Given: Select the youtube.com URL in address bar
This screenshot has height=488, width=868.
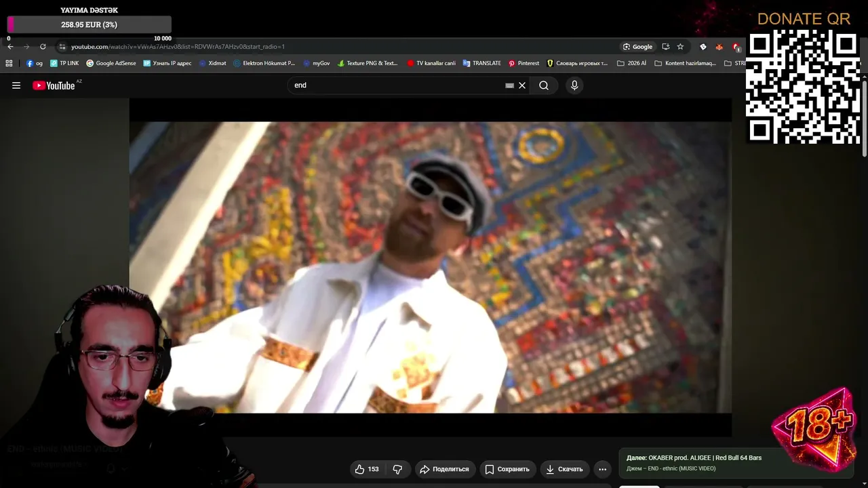Looking at the screenshot, I should 178,47.
